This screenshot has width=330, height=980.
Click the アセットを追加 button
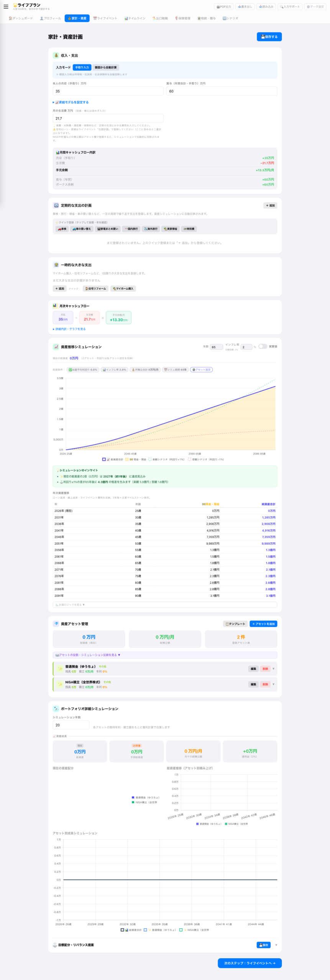tap(263, 624)
